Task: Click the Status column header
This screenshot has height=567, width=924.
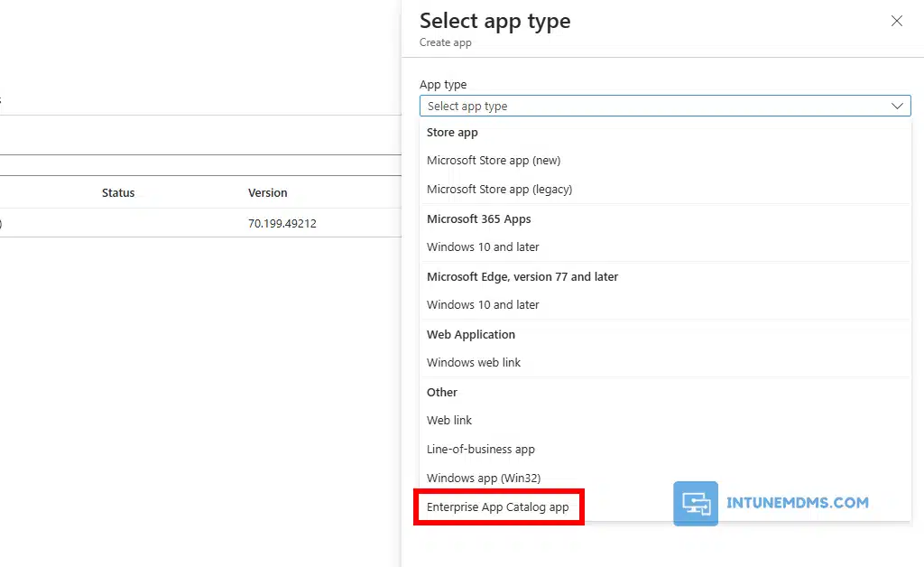Action: tap(118, 192)
